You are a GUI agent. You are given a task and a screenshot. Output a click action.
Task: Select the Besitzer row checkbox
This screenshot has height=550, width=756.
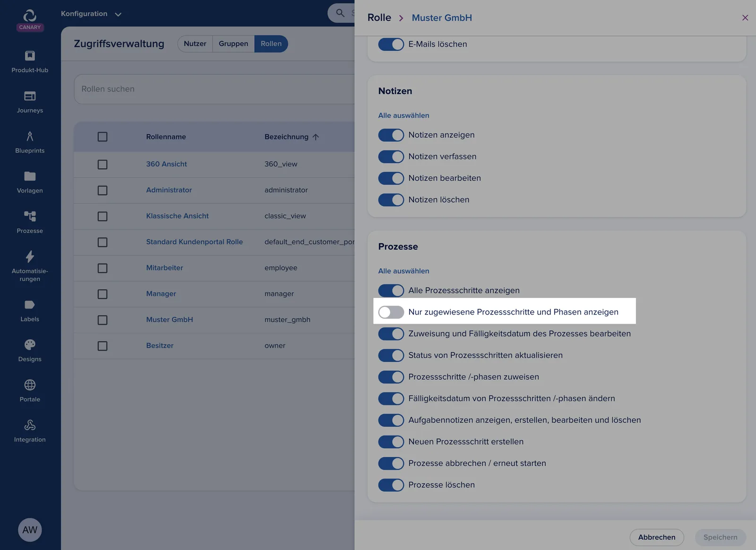[x=103, y=346]
